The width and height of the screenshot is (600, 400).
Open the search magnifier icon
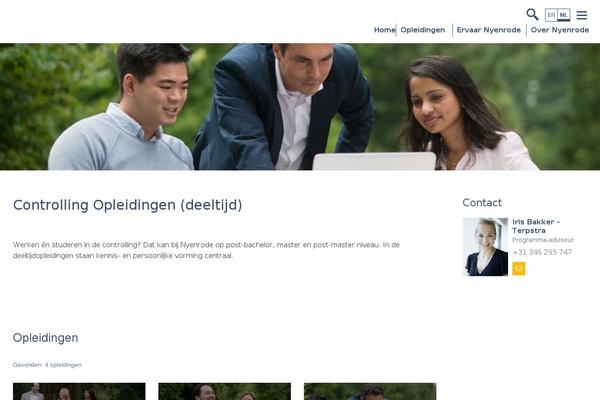[532, 15]
